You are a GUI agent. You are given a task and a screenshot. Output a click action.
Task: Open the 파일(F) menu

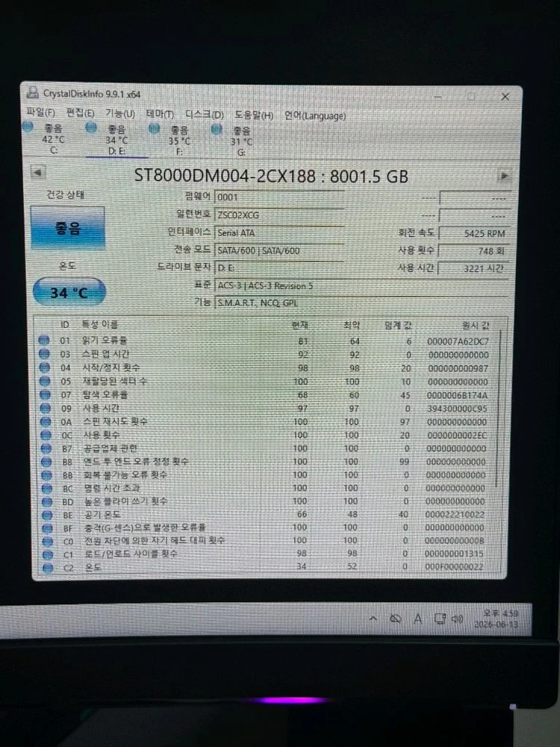click(x=40, y=113)
